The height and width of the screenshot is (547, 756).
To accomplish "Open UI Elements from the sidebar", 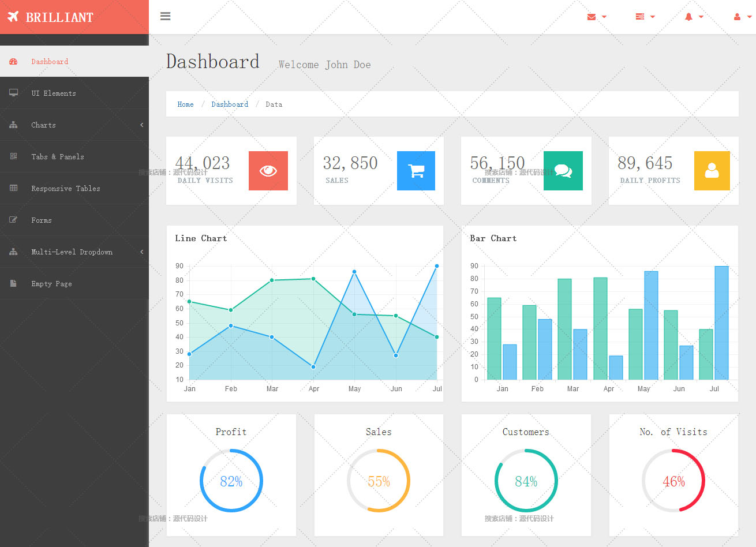I will click(53, 93).
